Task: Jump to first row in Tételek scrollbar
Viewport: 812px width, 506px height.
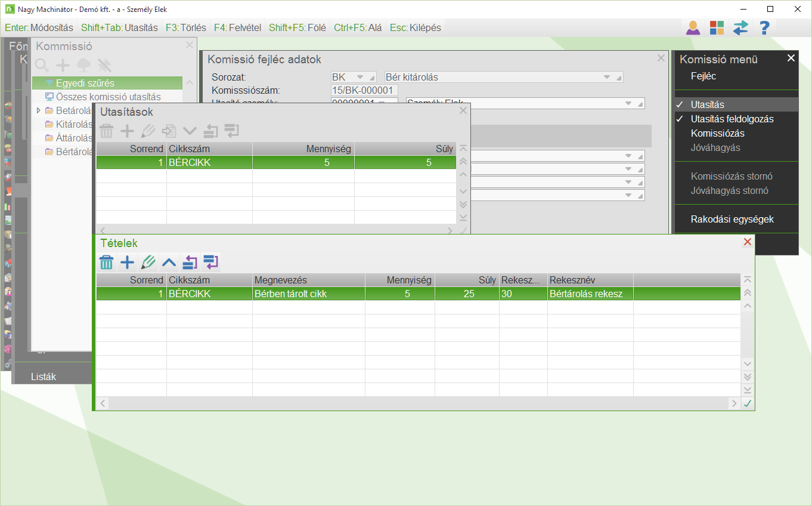Action: tap(748, 280)
